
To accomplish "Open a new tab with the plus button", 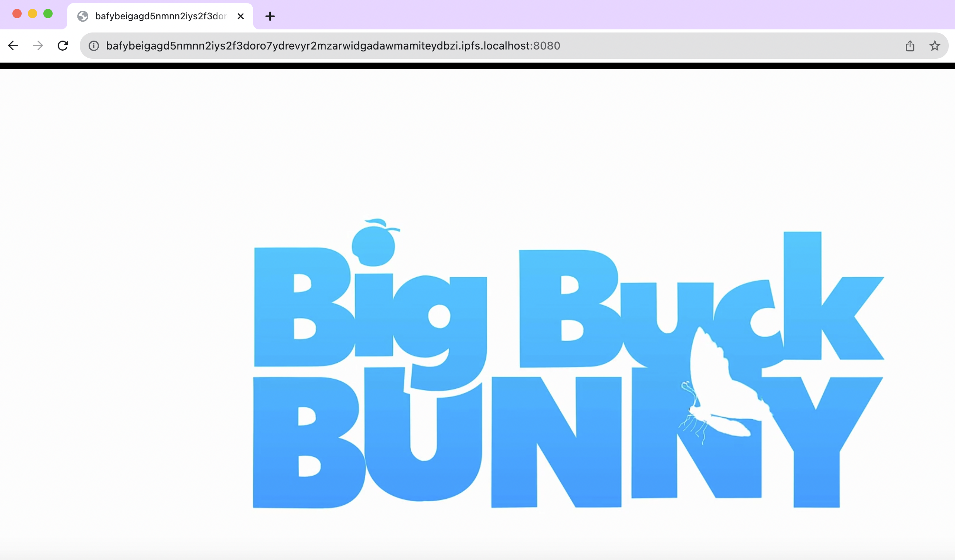I will pos(270,16).
